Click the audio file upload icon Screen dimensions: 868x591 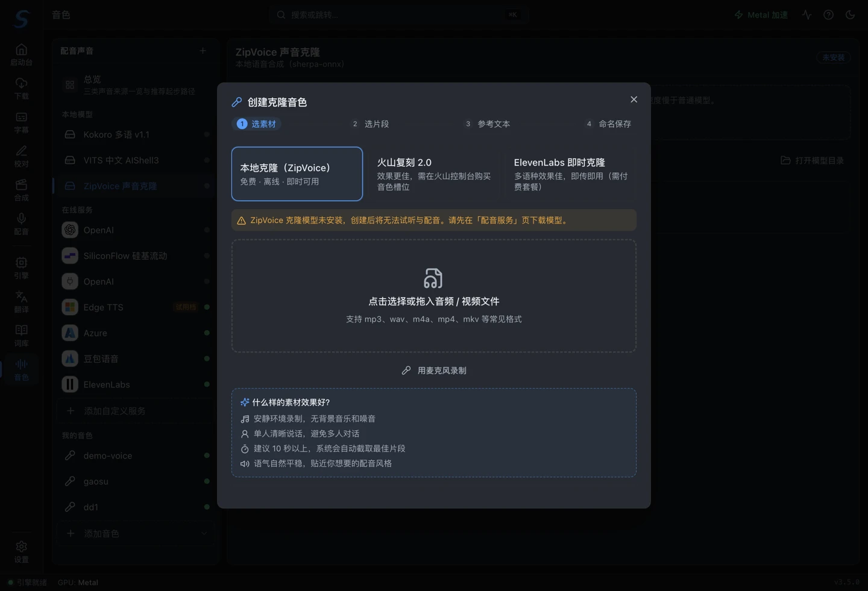433,278
